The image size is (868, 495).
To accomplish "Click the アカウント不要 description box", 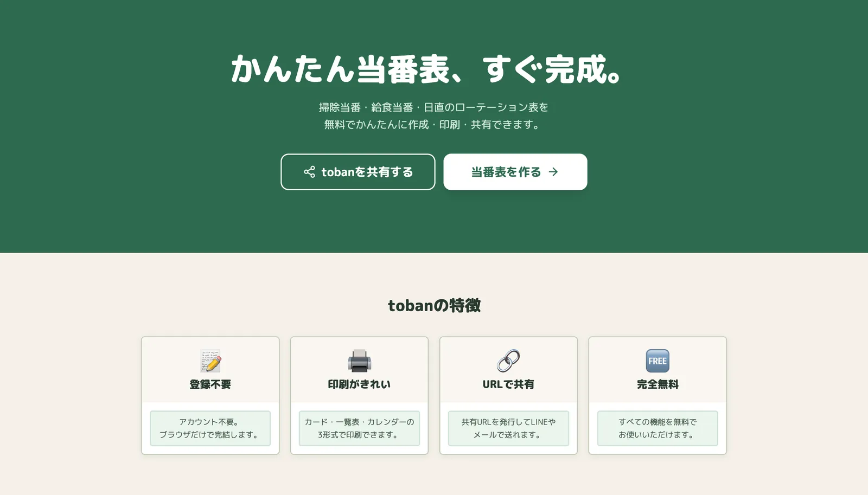I will (210, 428).
